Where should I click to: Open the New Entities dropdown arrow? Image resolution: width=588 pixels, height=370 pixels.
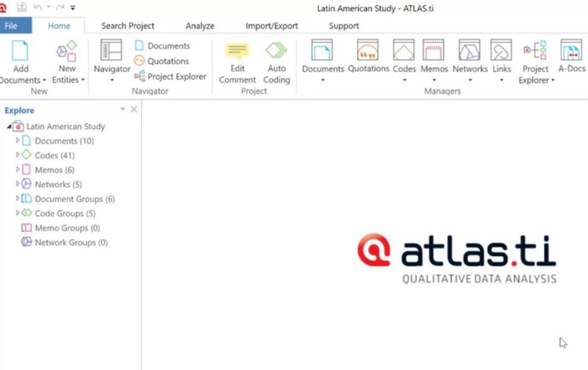(x=83, y=80)
